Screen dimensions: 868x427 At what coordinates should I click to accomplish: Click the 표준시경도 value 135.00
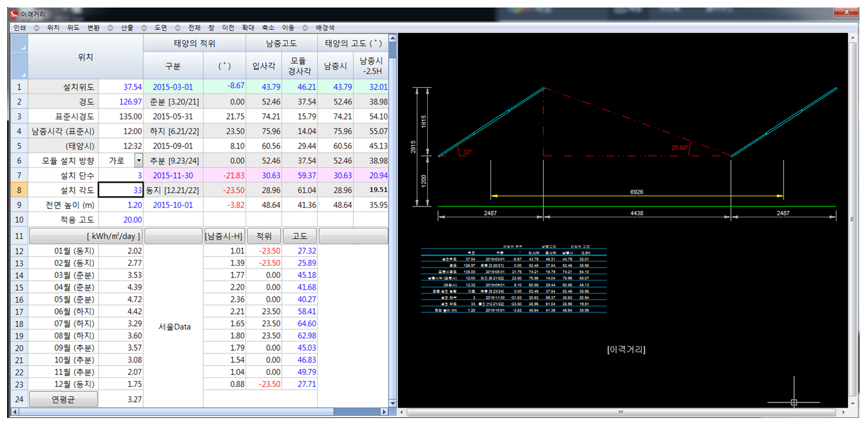click(121, 117)
